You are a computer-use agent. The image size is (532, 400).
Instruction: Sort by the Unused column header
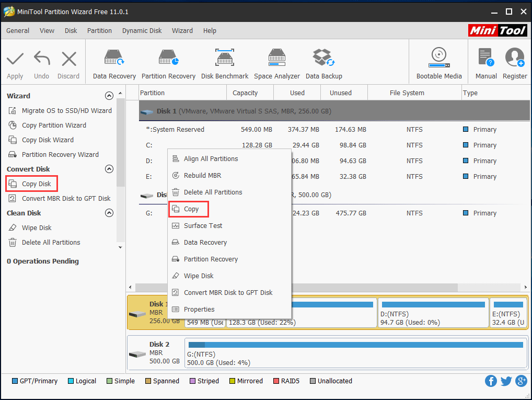344,93
